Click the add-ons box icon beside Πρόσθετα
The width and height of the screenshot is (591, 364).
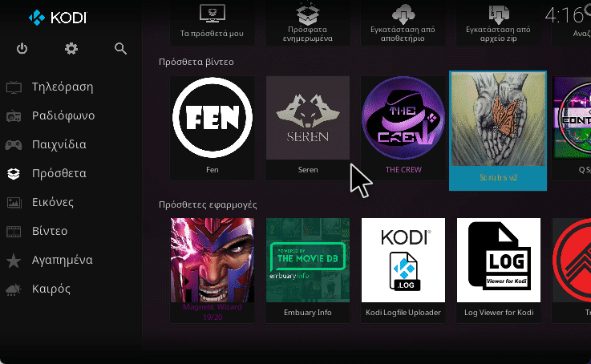[14, 174]
